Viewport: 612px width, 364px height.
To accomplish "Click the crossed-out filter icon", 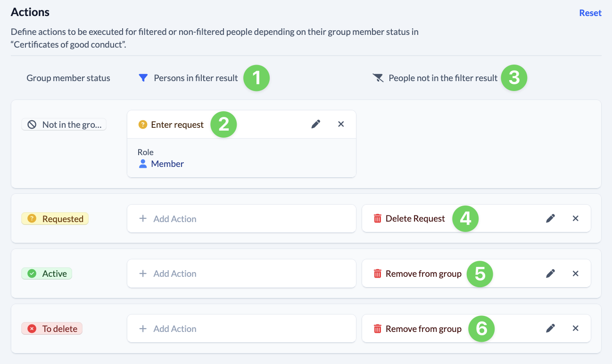I will [378, 78].
